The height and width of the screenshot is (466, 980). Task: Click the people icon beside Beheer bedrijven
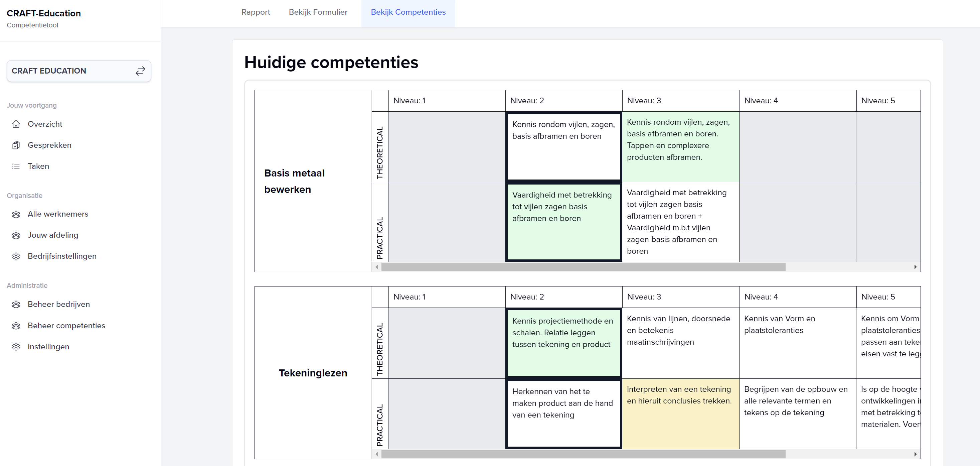click(x=16, y=305)
